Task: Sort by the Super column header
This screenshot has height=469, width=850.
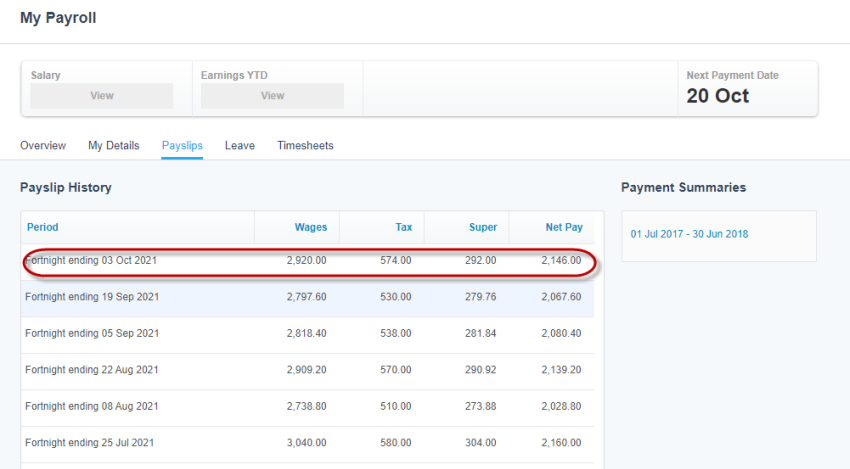Action: click(482, 227)
